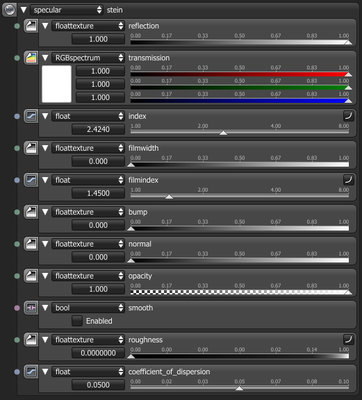The width and height of the screenshot is (362, 400).
Task: Collapse the bump parameter triangle
Action: click(x=45, y=212)
